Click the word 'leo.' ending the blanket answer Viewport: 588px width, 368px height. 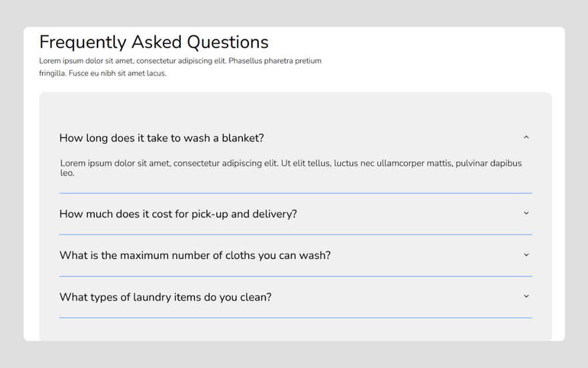pos(67,173)
